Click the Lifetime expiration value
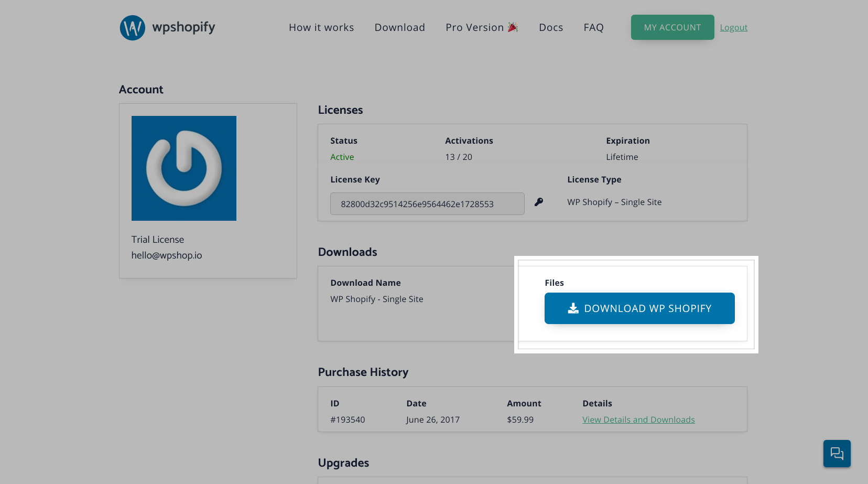This screenshot has width=868, height=484. click(622, 157)
